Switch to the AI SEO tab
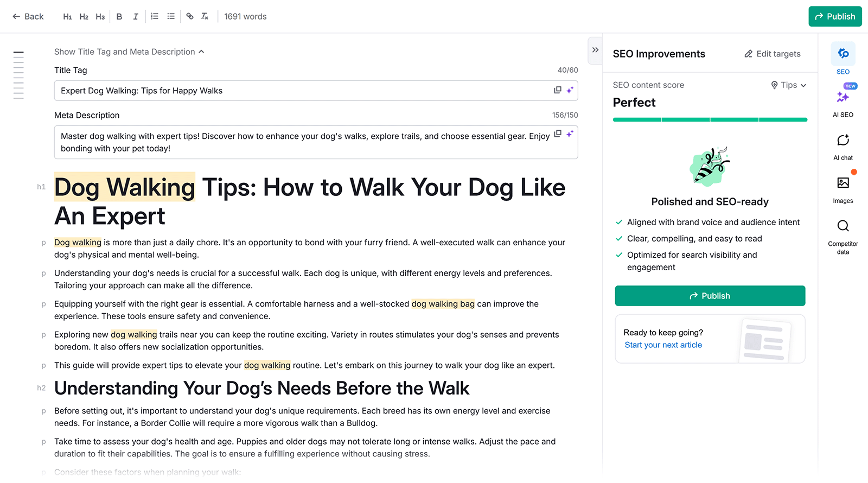The height and width of the screenshot is (483, 868). (x=843, y=101)
